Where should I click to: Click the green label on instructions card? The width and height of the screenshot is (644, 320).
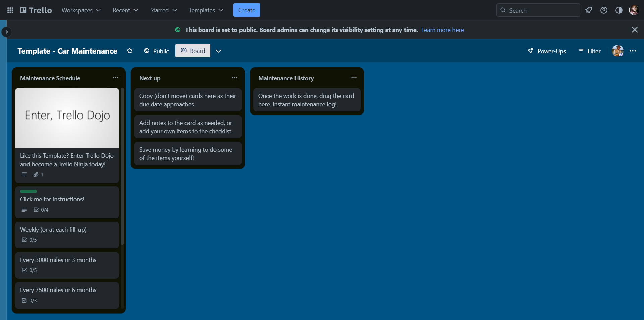(x=29, y=191)
